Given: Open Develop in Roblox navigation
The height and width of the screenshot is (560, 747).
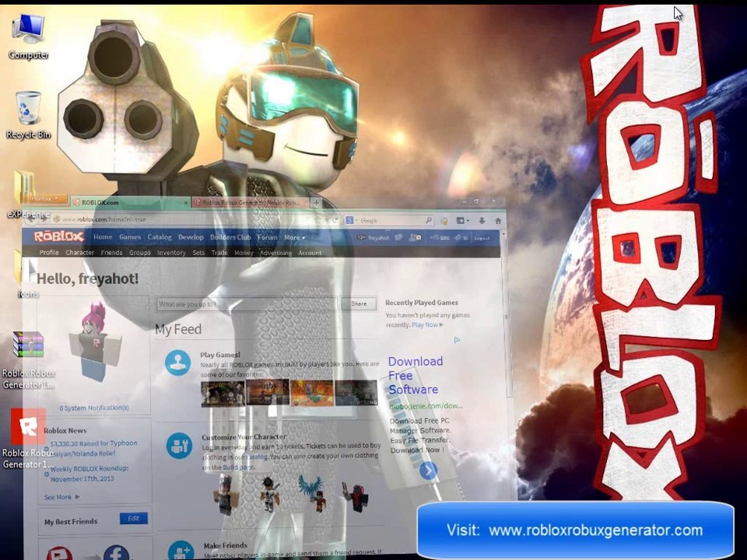Looking at the screenshot, I should 191,236.
